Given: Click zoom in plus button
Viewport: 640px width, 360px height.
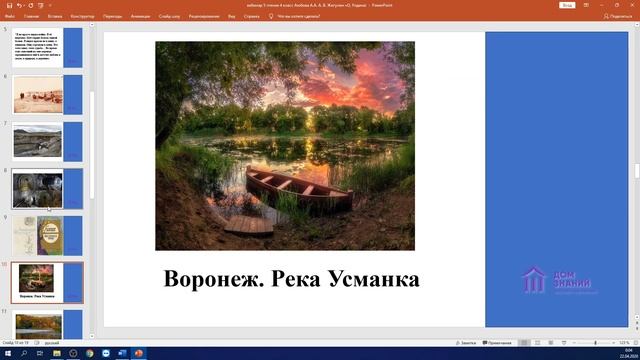Looking at the screenshot, I should point(613,343).
